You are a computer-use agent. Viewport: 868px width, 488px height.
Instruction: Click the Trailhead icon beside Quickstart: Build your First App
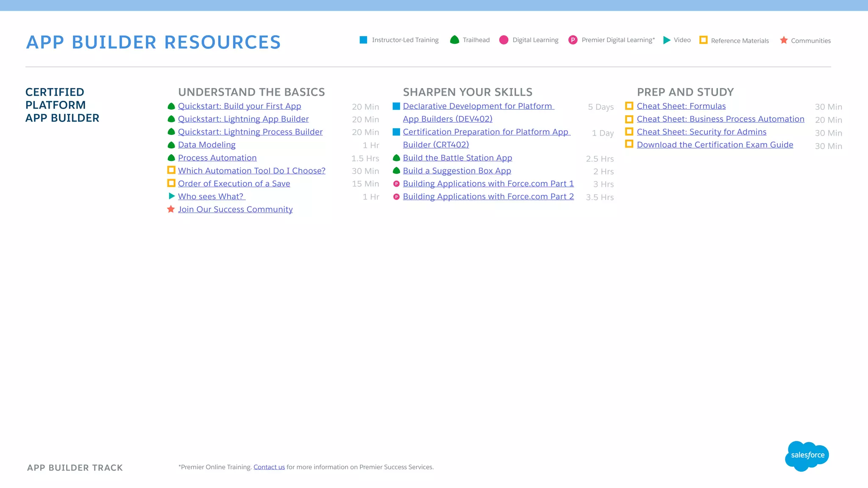[171, 106]
